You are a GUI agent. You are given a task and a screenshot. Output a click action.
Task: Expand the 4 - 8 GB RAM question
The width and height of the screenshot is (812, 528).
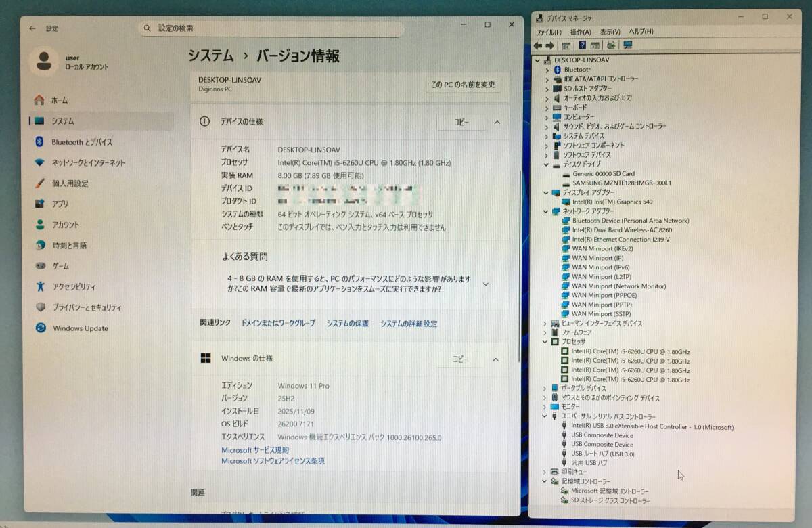coord(485,284)
